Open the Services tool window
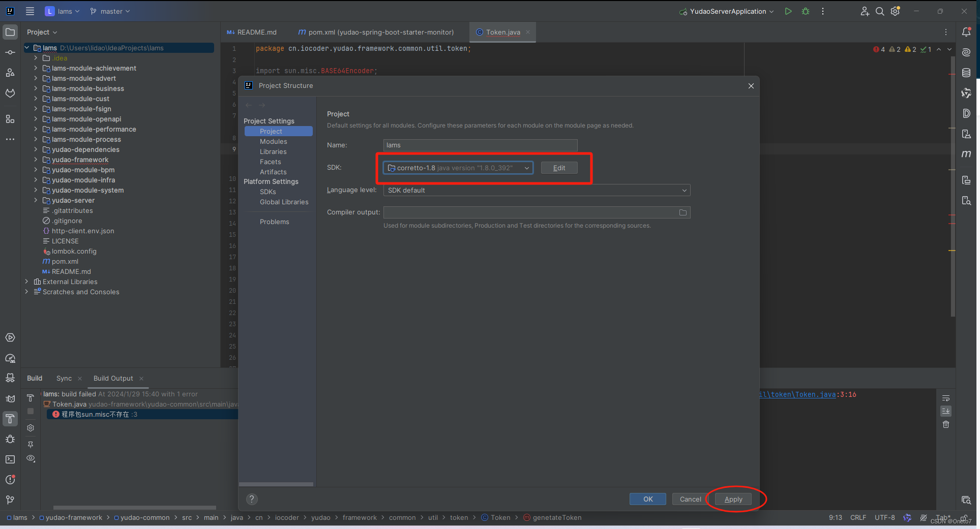The width and height of the screenshot is (980, 529). point(10,337)
